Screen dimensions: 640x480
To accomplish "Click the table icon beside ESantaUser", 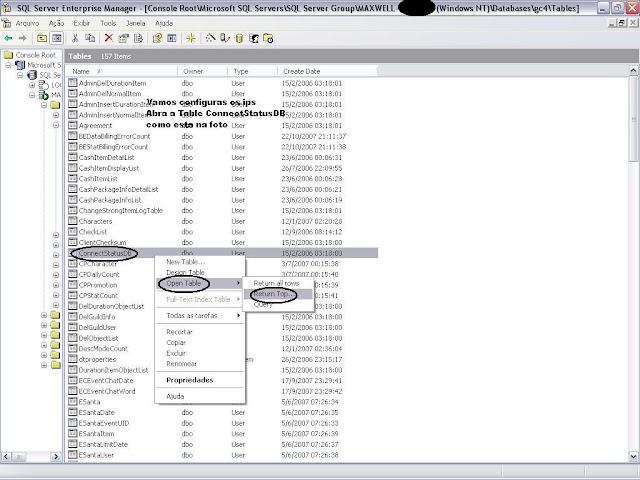I will pos(73,454).
